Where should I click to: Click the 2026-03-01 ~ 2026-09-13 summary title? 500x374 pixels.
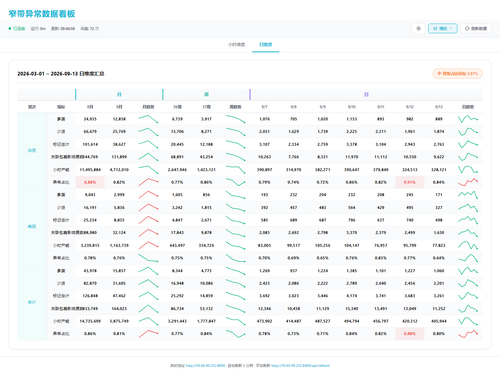coord(61,74)
